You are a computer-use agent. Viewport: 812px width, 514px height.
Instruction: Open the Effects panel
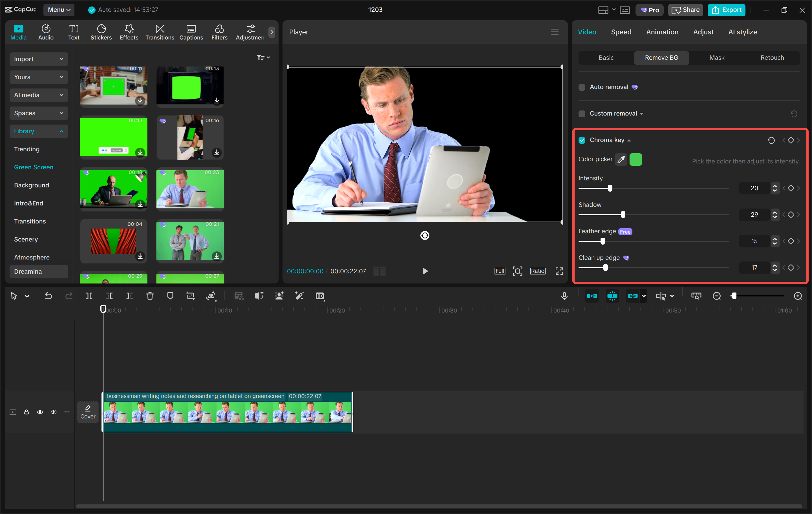129,32
